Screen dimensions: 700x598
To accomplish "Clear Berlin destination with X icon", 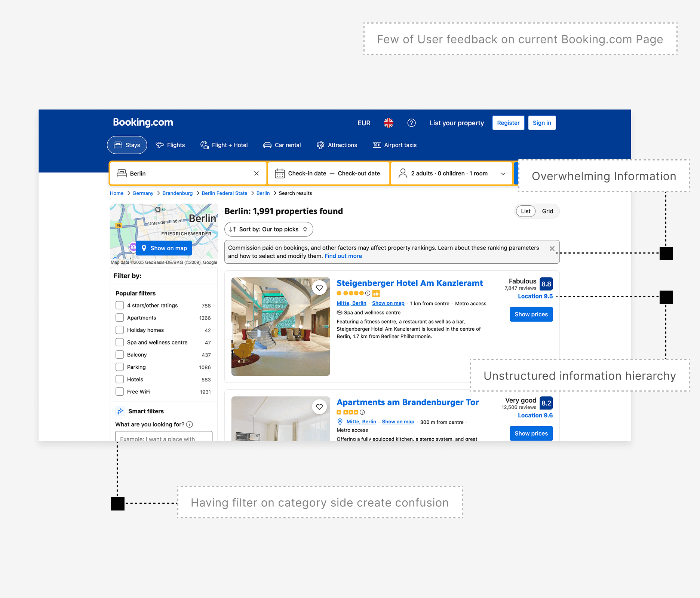I will coord(257,174).
